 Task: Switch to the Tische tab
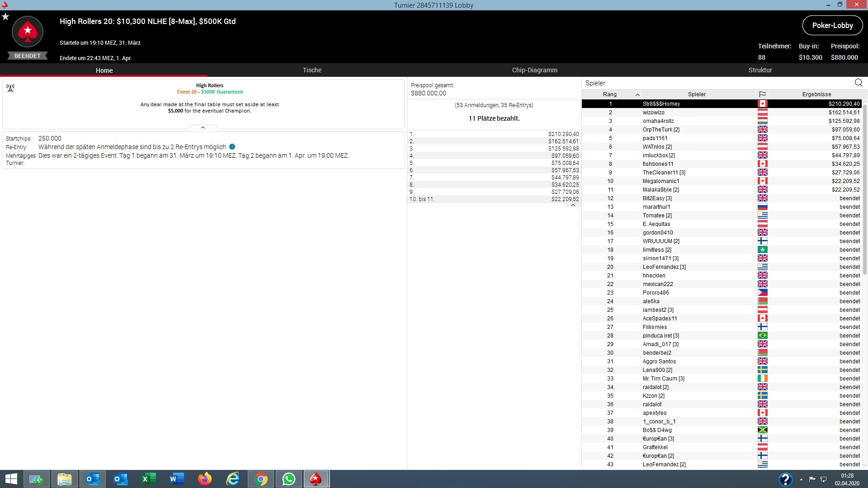(x=312, y=70)
